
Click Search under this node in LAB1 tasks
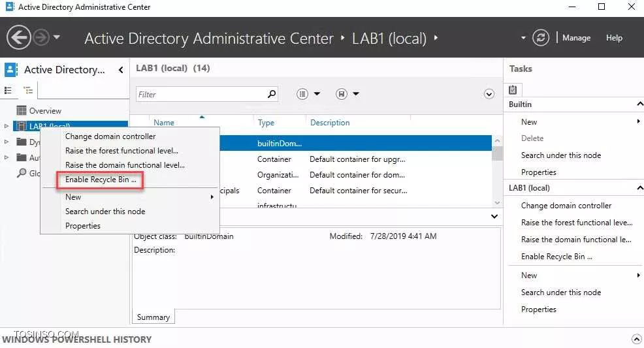click(560, 293)
